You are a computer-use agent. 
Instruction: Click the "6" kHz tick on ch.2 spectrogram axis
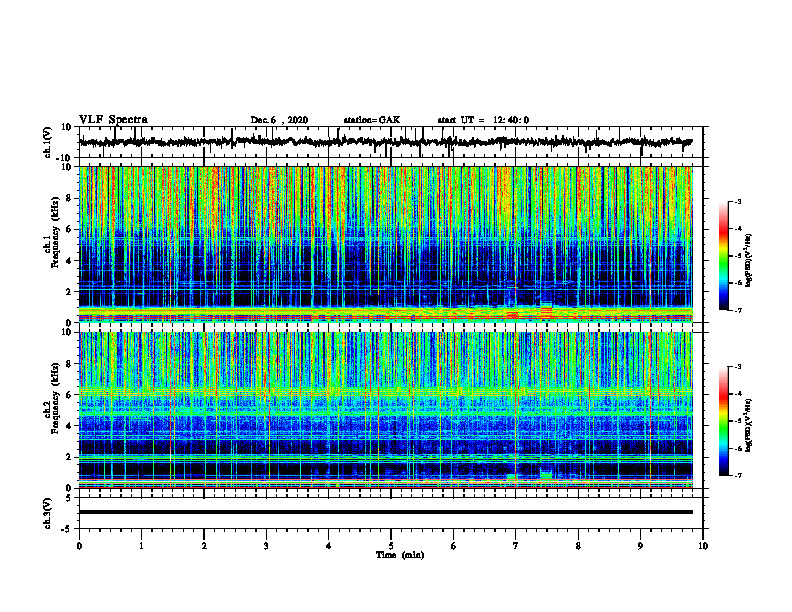(x=69, y=395)
